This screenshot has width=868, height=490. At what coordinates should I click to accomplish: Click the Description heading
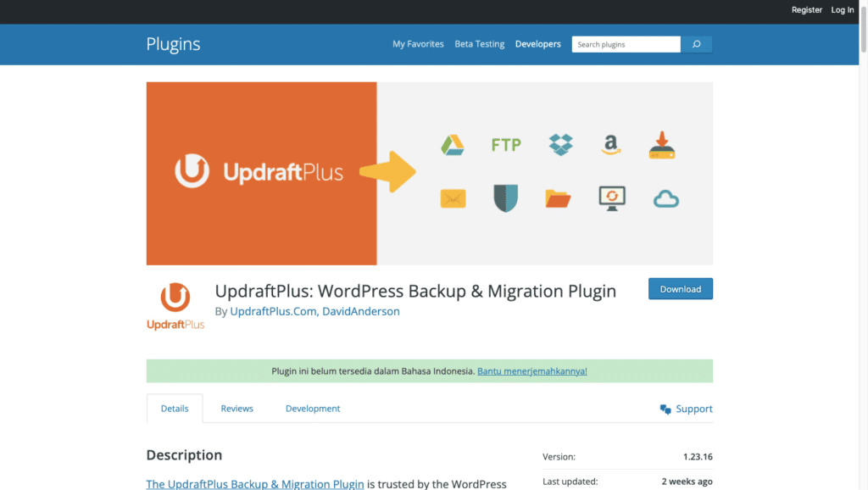[184, 455]
